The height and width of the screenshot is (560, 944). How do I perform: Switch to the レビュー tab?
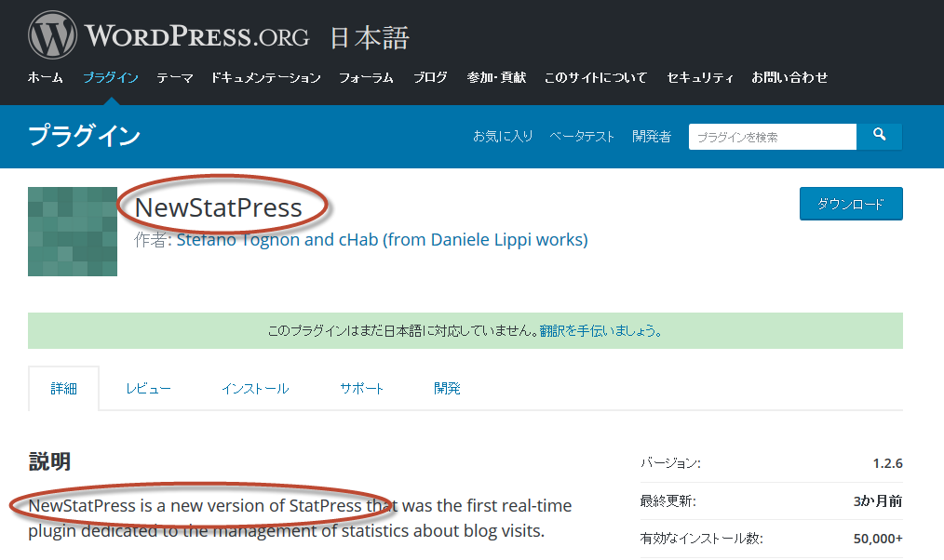point(148,389)
